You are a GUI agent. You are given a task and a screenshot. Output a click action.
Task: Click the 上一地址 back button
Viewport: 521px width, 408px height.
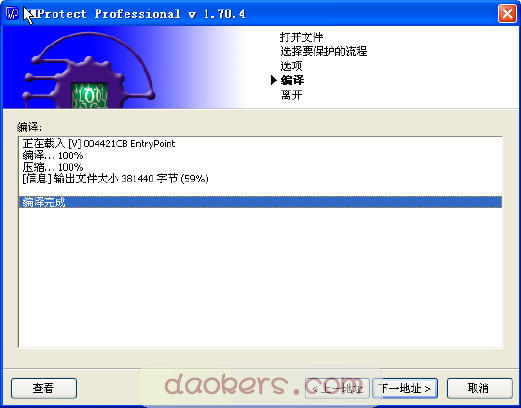pyautogui.click(x=337, y=388)
